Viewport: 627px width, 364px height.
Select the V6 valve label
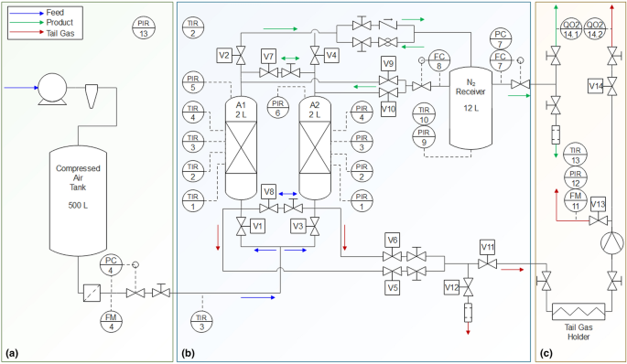[393, 240]
